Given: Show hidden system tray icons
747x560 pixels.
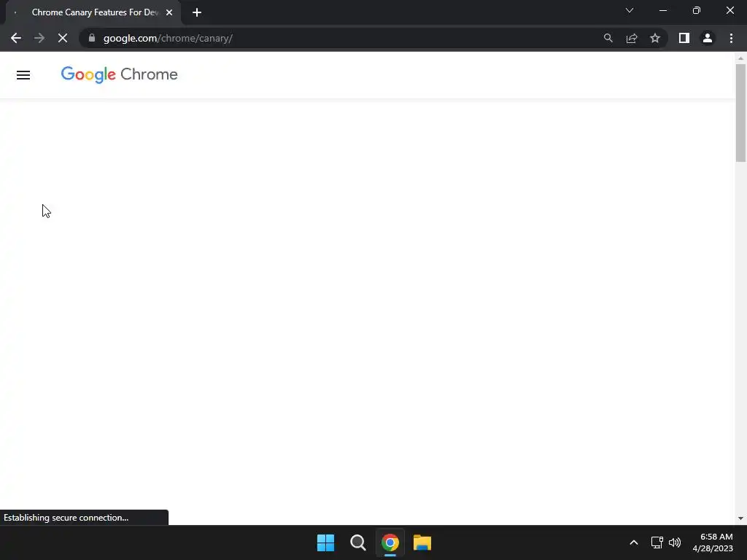Looking at the screenshot, I should [634, 542].
